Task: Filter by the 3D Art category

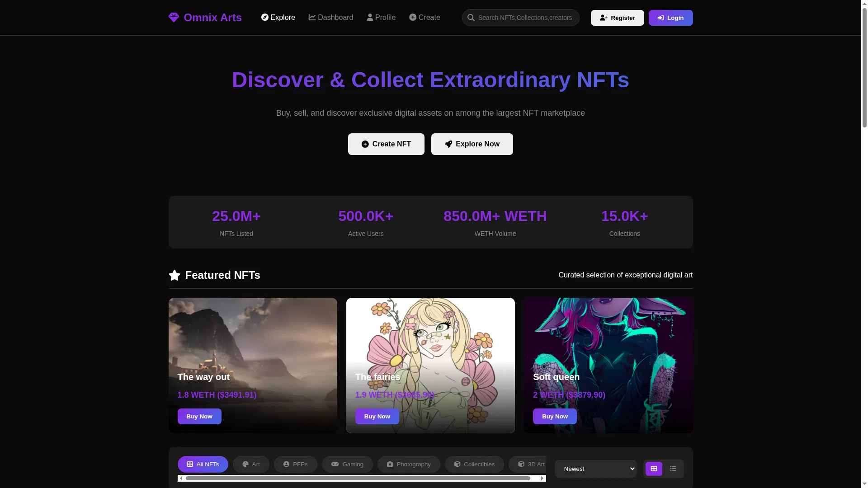Action: [x=528, y=464]
